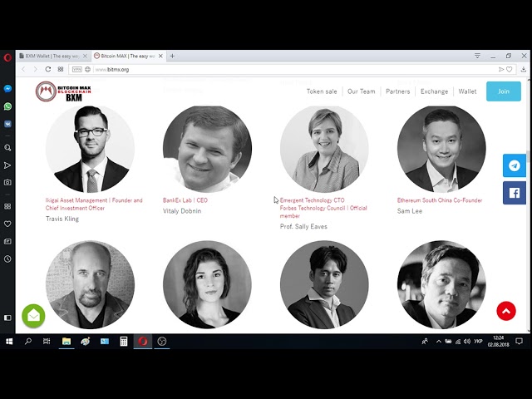The image size is (532, 399).
Task: Open Windows Start menu
Action: tap(9, 342)
